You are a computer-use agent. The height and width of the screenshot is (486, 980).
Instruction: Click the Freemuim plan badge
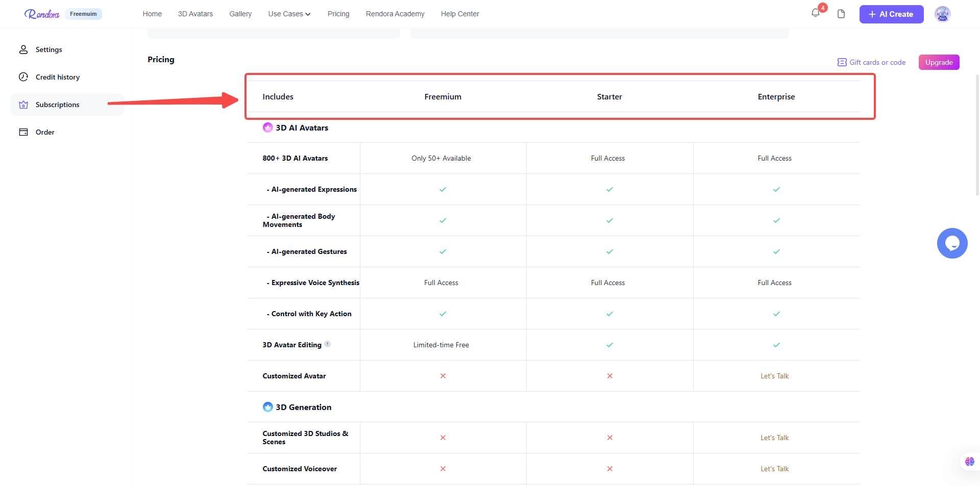(83, 14)
